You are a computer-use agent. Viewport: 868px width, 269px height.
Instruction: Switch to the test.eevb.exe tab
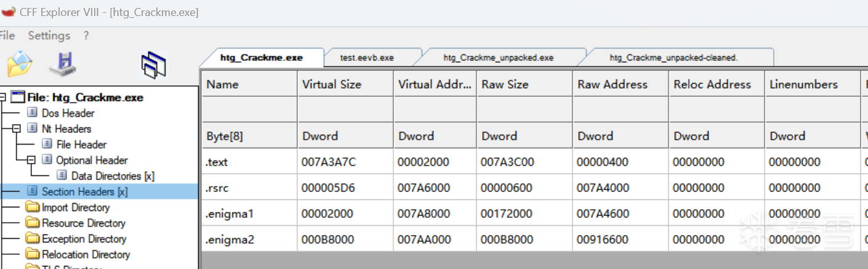(367, 58)
